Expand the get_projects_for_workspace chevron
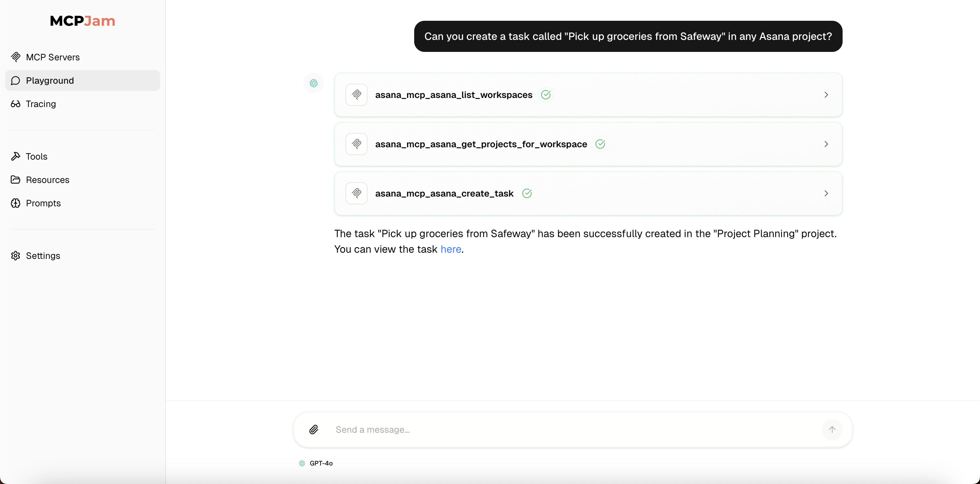The height and width of the screenshot is (484, 980). (826, 144)
